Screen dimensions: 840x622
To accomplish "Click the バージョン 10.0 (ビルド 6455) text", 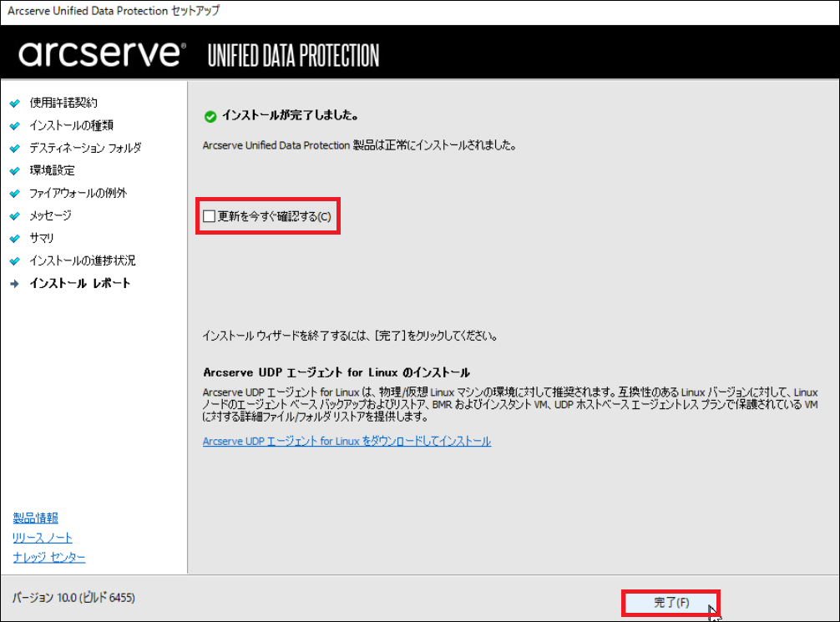I will pos(73,597).
